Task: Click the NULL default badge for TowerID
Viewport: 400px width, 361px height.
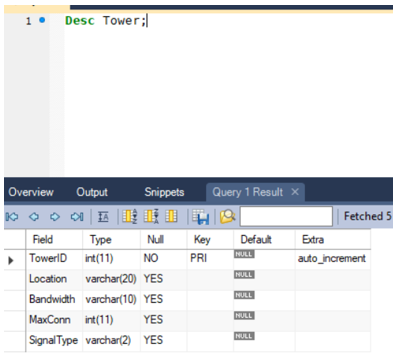Action: 244,254
